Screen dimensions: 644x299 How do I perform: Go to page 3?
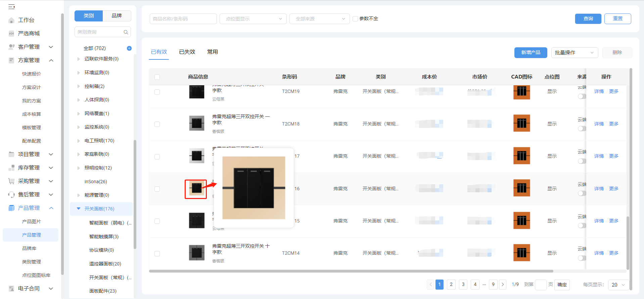point(463,285)
